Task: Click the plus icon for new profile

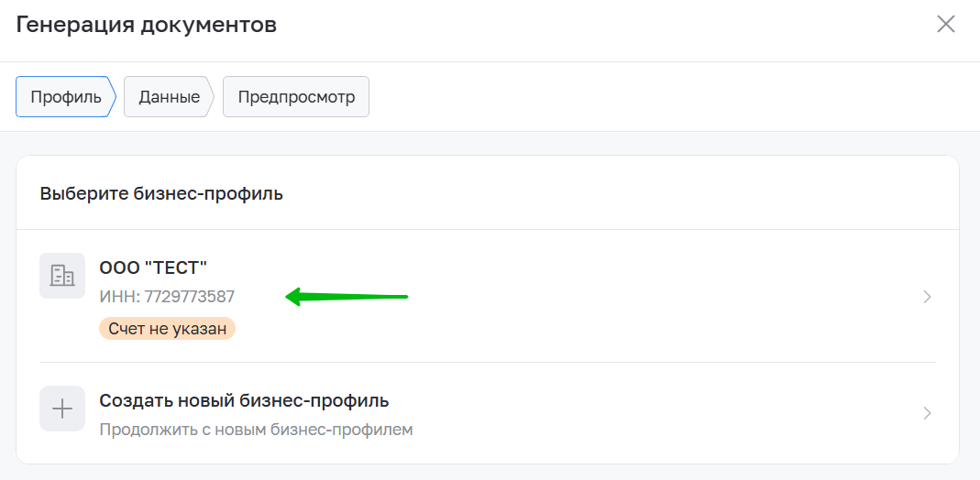Action: point(61,409)
